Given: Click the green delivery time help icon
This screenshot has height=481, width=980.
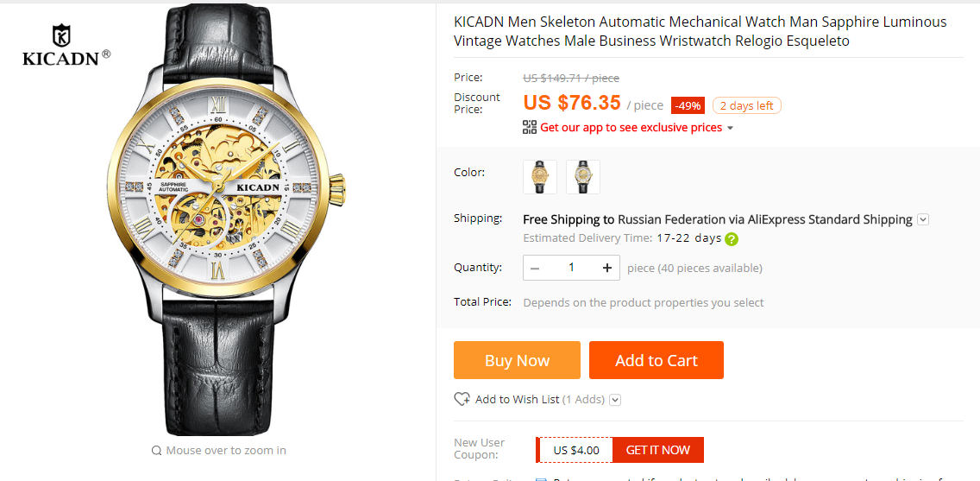Looking at the screenshot, I should [x=732, y=239].
